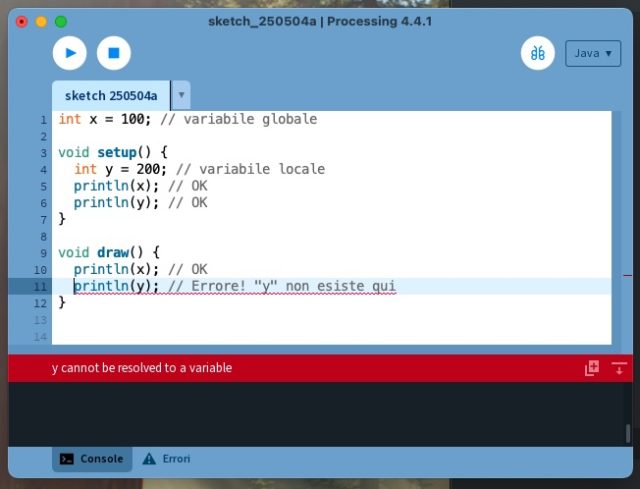The image size is (640, 489).
Task: Click on the void setup() line
Action: tap(110, 153)
